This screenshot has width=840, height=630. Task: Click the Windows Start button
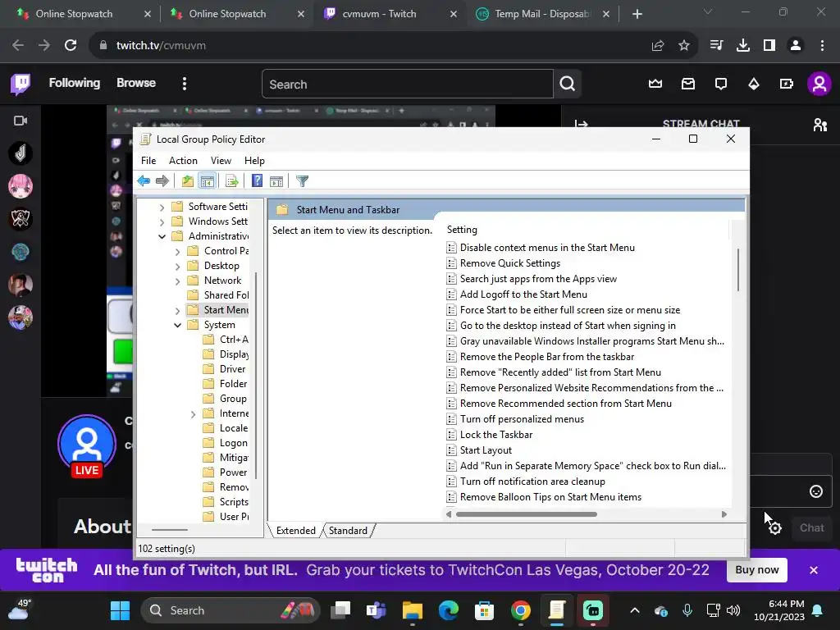120,610
